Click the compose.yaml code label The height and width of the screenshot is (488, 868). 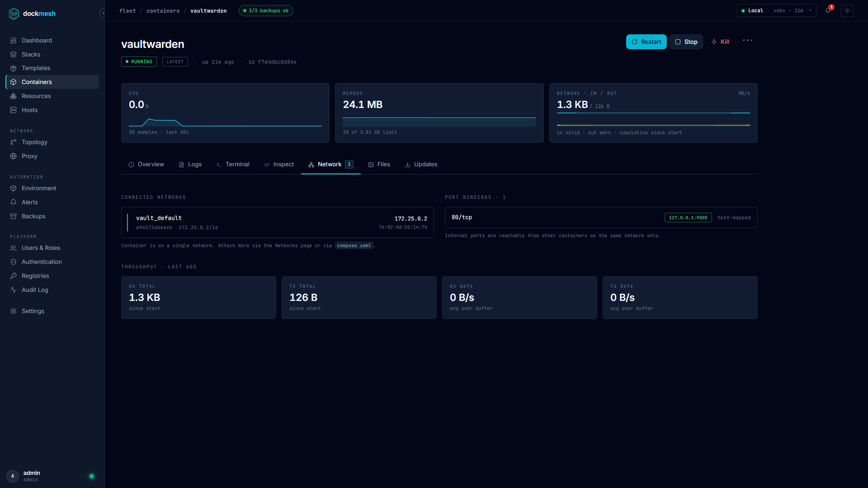coord(354,246)
